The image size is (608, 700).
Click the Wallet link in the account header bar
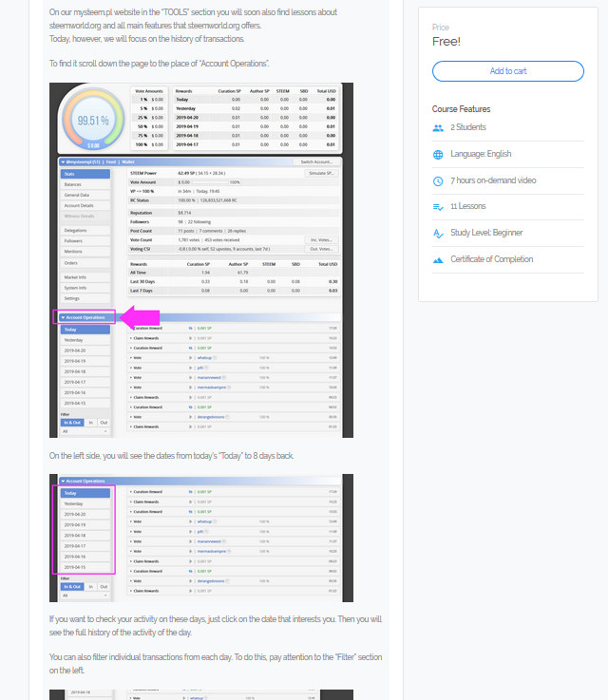coord(128,162)
